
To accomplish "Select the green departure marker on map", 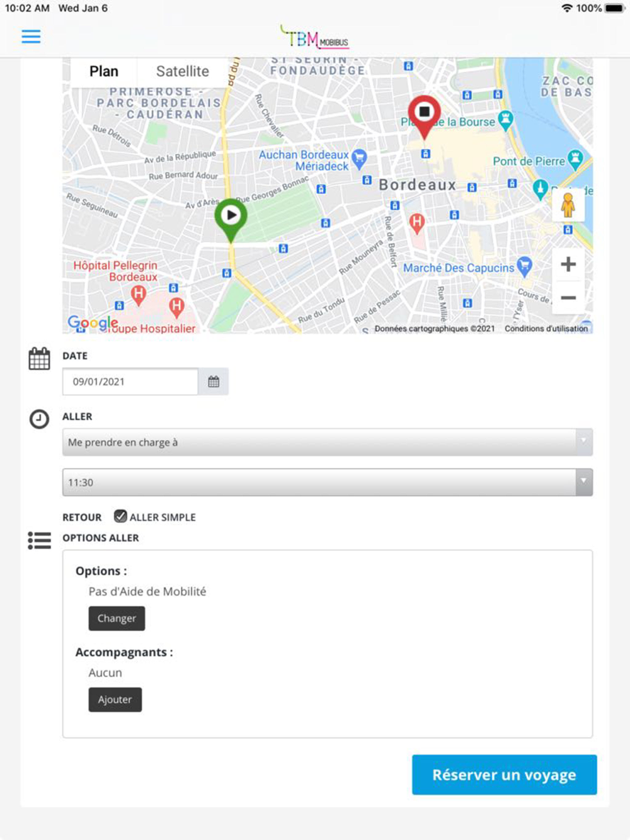I will pyautogui.click(x=231, y=220).
